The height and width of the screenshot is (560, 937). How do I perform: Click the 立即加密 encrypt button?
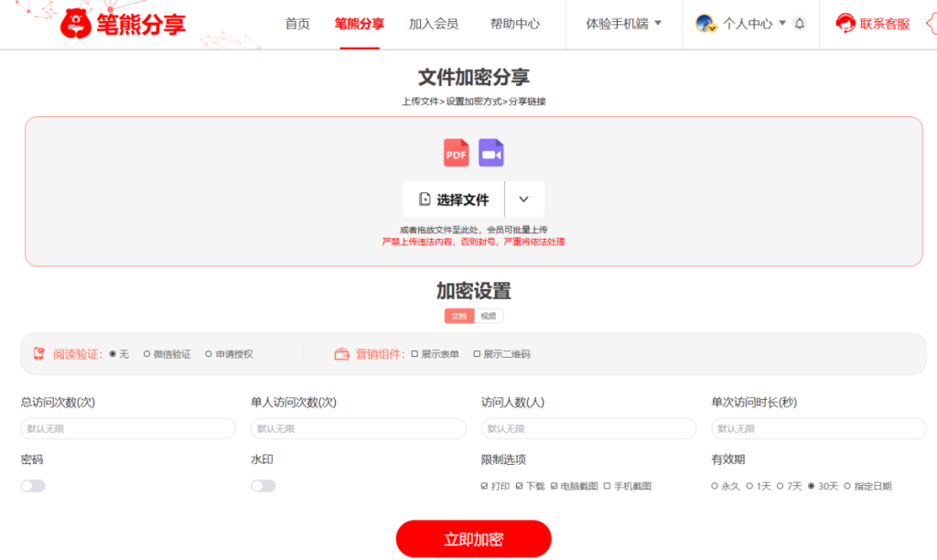(x=473, y=539)
